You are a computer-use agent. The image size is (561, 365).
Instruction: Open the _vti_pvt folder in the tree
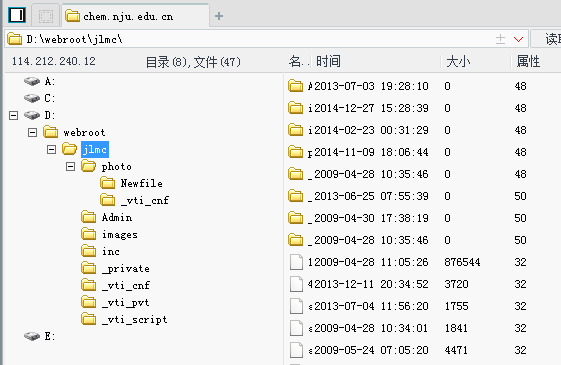126,302
